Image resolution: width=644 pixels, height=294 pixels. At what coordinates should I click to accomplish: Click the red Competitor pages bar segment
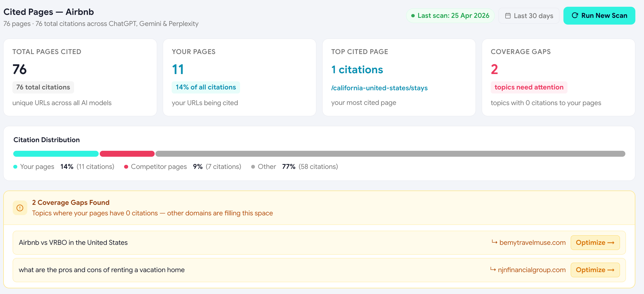tap(127, 154)
